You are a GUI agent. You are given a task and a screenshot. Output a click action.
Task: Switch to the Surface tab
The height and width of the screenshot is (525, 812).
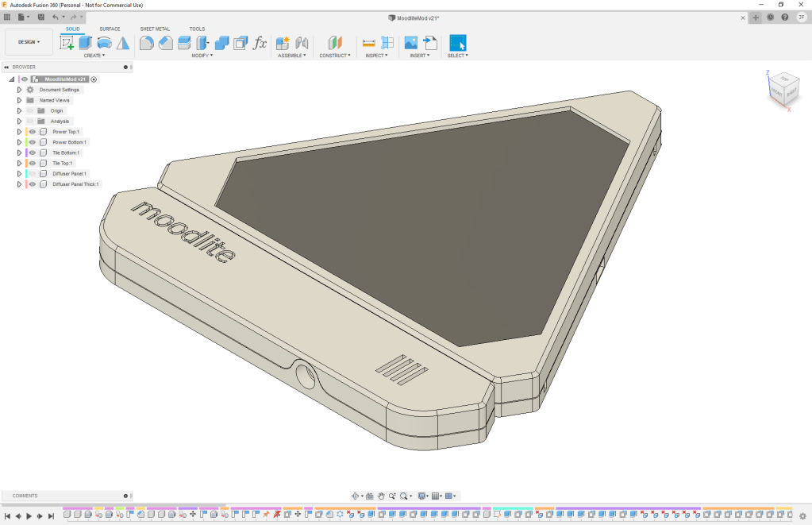tap(110, 29)
